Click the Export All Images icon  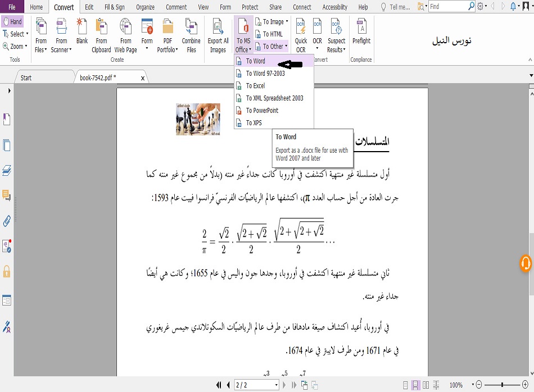tap(218, 35)
